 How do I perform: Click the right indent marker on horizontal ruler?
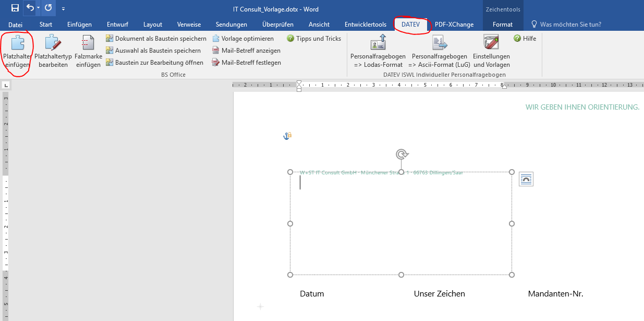click(504, 88)
